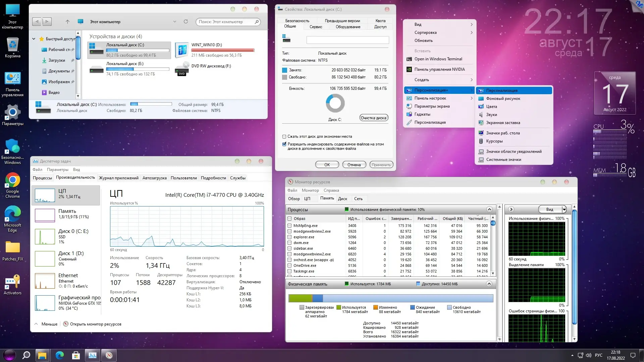Click the 'Поиск: Этот компьютер' search field

tap(228, 21)
